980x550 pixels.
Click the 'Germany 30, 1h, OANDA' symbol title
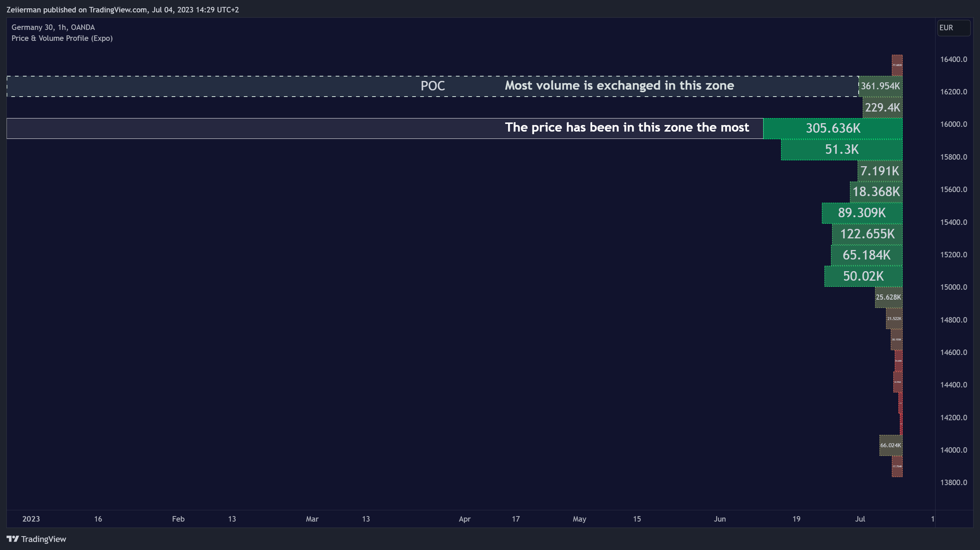(x=53, y=27)
